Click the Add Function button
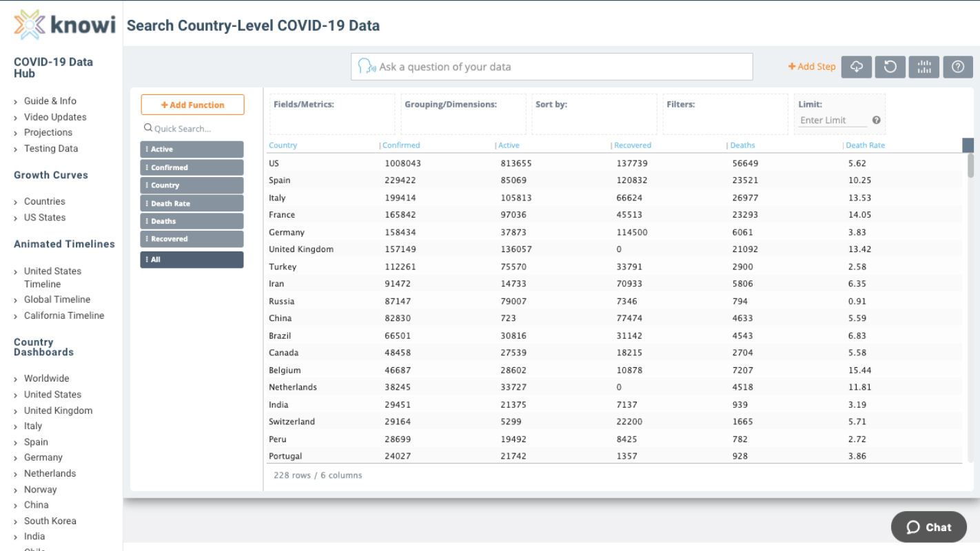This screenshot has width=980, height=551. (192, 105)
